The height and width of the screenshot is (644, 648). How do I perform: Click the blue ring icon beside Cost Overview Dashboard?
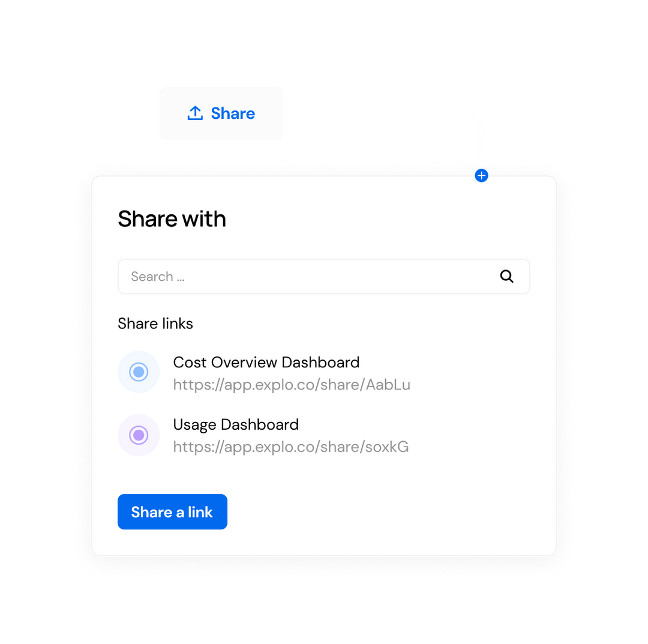pyautogui.click(x=139, y=372)
